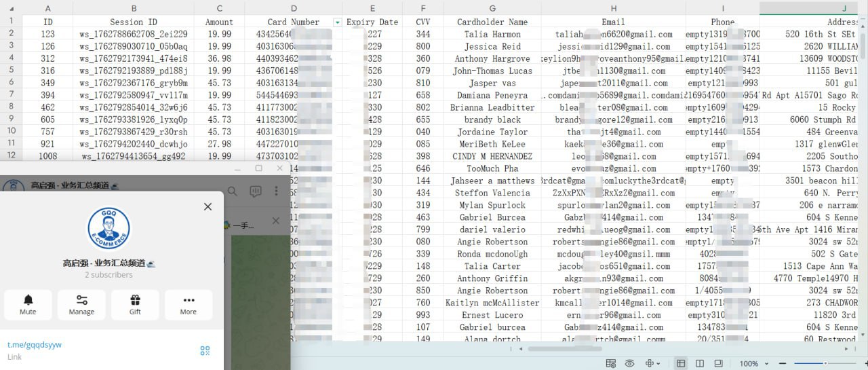The height and width of the screenshot is (370, 868).
Task: Select column C header
Action: coord(219,8)
